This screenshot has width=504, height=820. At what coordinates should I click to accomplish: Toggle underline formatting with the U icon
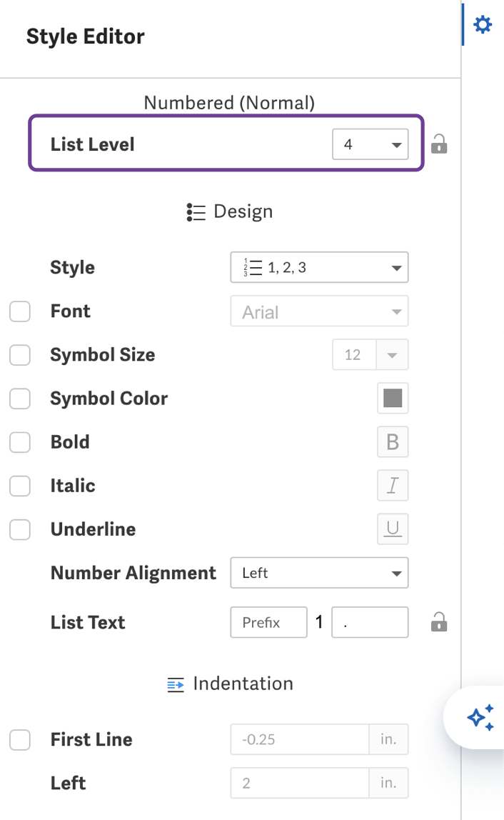coord(393,529)
